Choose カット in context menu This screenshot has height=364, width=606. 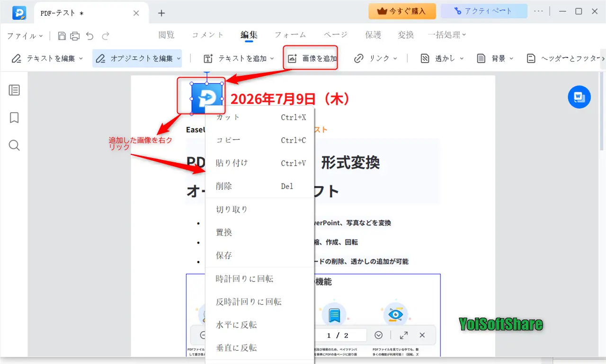(x=259, y=117)
